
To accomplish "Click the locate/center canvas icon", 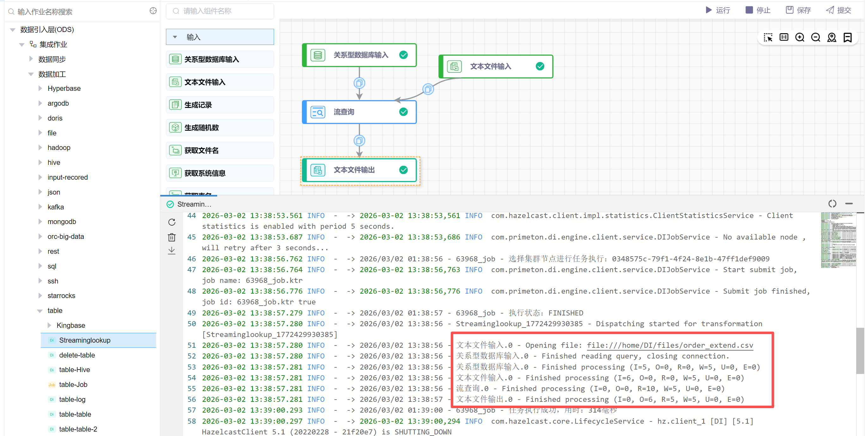I will (831, 37).
